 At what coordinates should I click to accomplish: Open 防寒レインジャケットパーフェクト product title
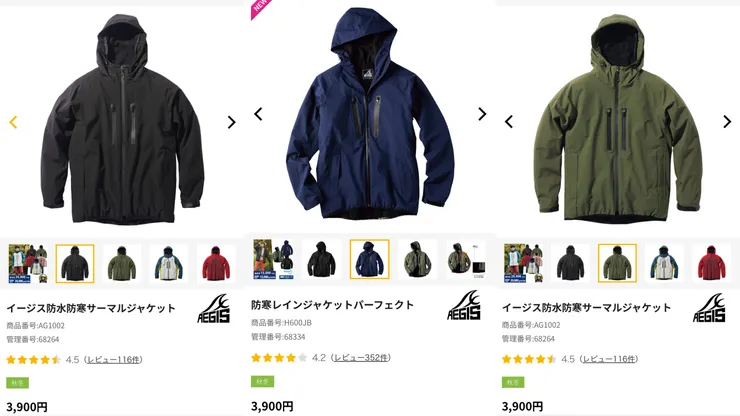pyautogui.click(x=333, y=305)
